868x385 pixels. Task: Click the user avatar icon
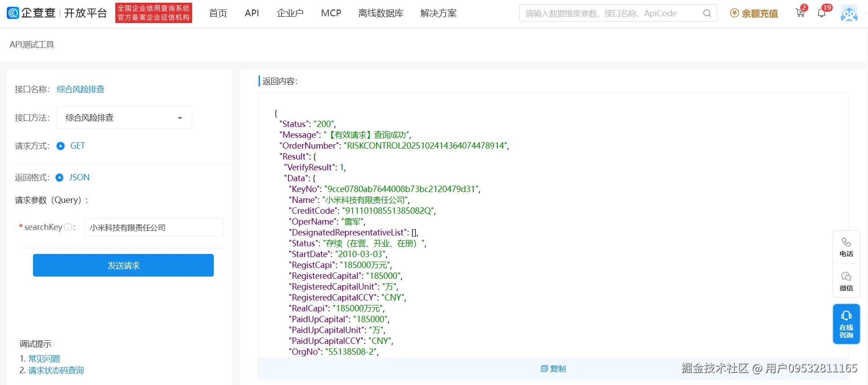click(x=849, y=14)
